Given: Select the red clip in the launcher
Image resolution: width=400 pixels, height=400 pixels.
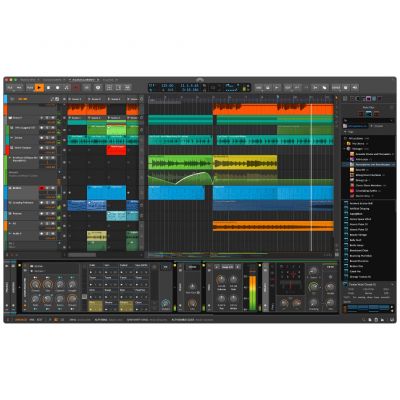Looking at the screenshot, I should 116,150.
